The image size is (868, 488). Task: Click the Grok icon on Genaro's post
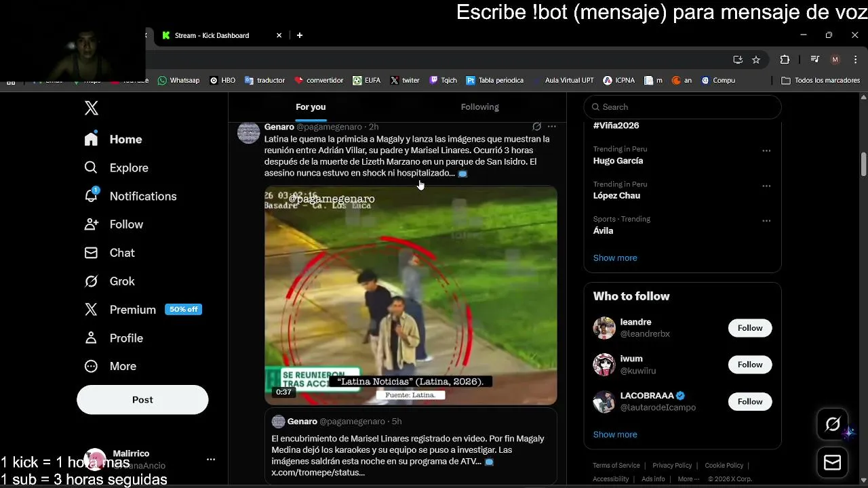(536, 127)
